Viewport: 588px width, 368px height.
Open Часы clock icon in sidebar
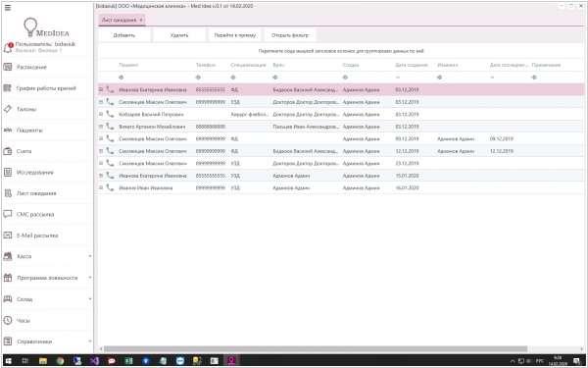tap(8, 321)
